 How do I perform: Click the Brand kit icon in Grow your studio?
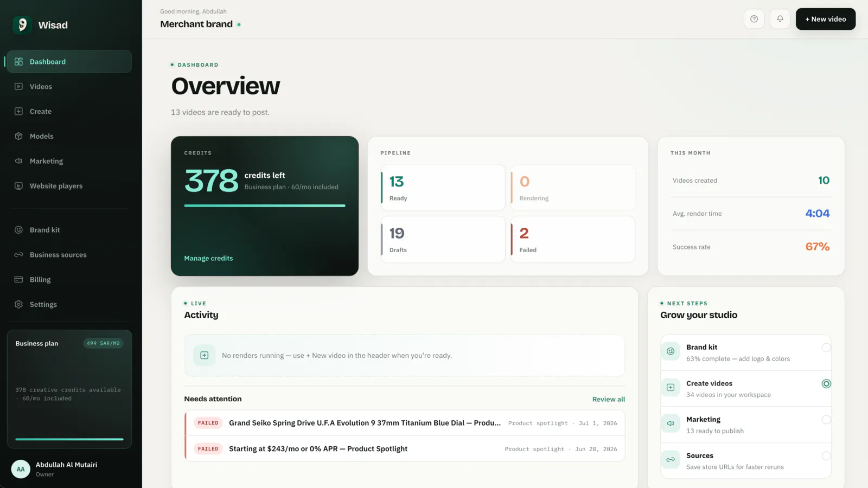click(x=671, y=351)
